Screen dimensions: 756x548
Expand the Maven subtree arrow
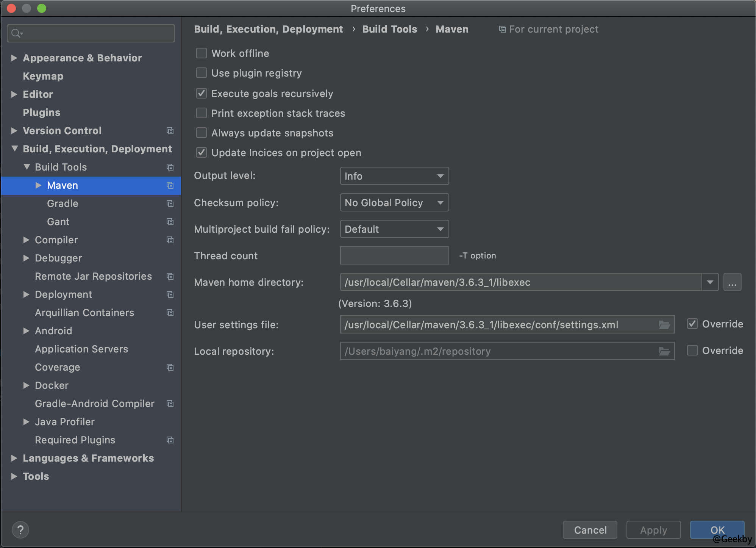pos(38,185)
